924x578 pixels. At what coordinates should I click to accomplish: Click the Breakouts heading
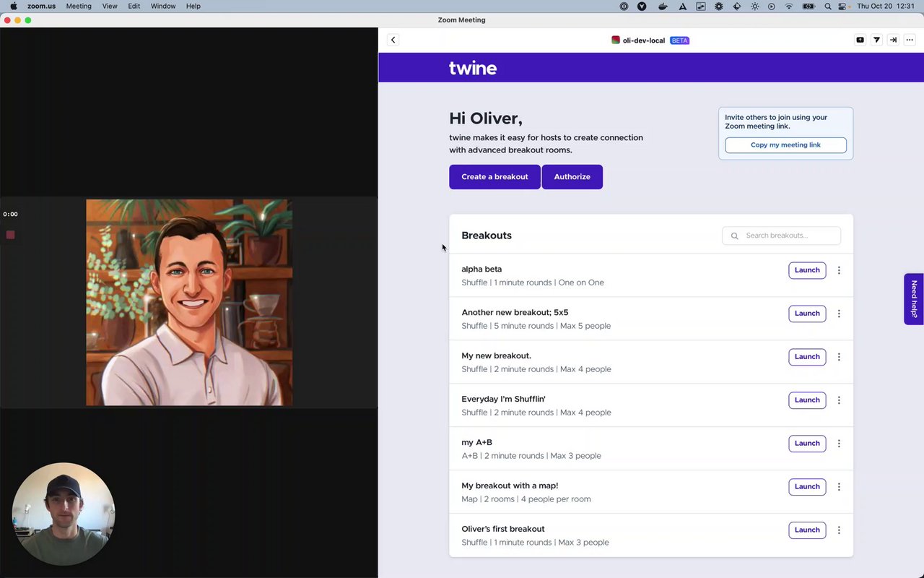[487, 236]
